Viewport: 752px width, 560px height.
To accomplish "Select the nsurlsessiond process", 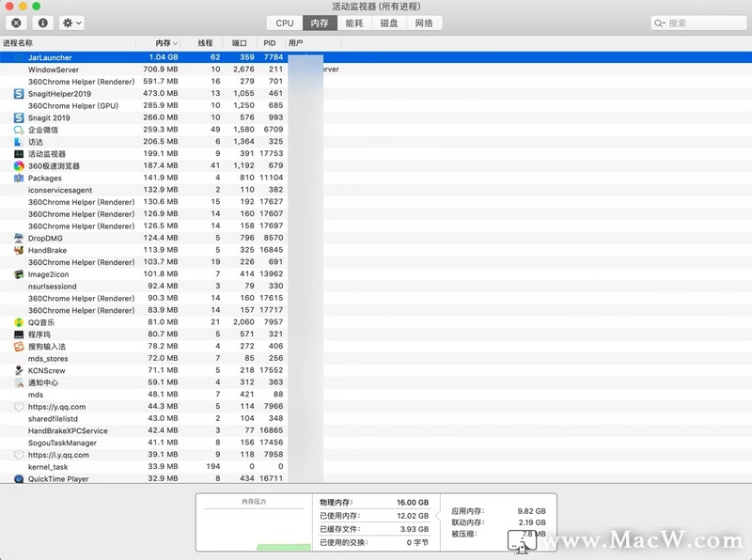I will click(376, 287).
